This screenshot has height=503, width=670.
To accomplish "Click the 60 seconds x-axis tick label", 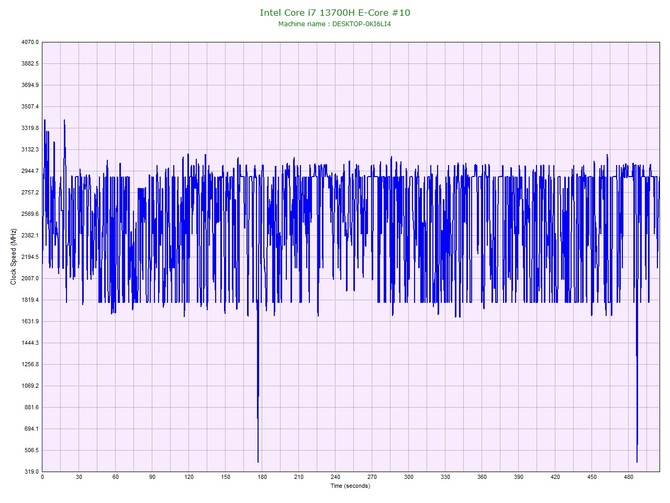I will coord(116,477).
